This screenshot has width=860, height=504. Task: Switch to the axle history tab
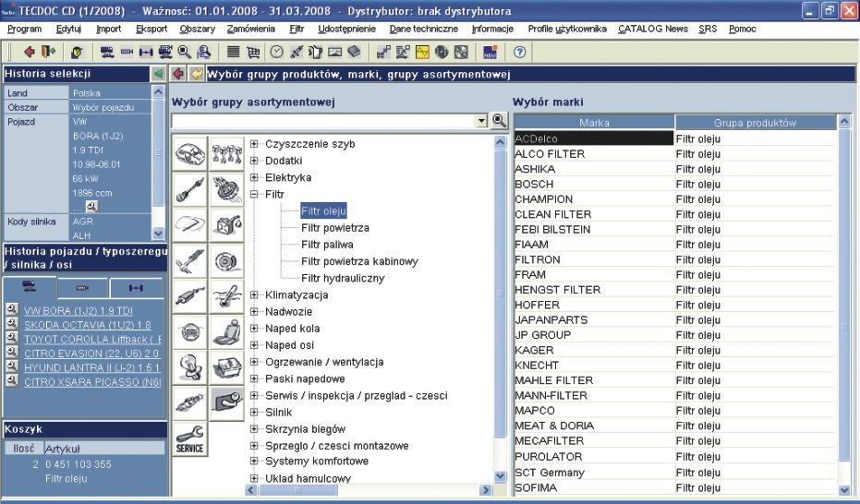pyautogui.click(x=136, y=288)
